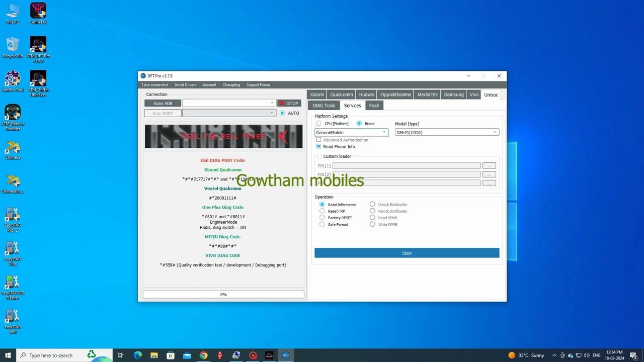Switch to the Samsung tab
The width and height of the screenshot is (644, 362).
453,95
